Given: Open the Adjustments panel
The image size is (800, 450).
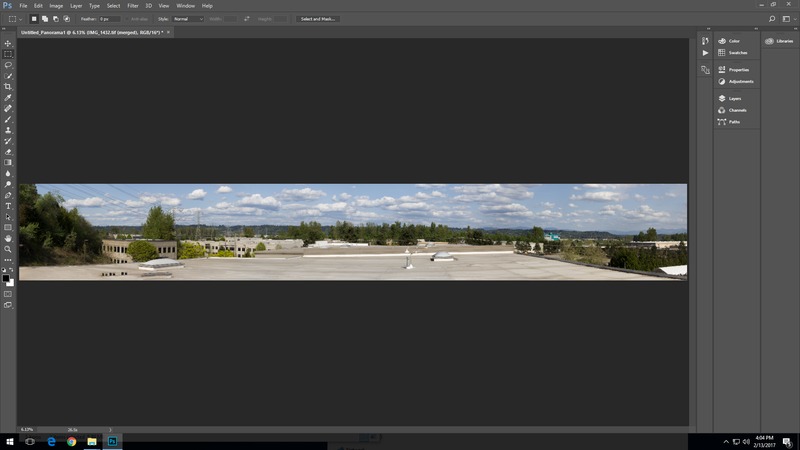Looking at the screenshot, I should click(740, 81).
